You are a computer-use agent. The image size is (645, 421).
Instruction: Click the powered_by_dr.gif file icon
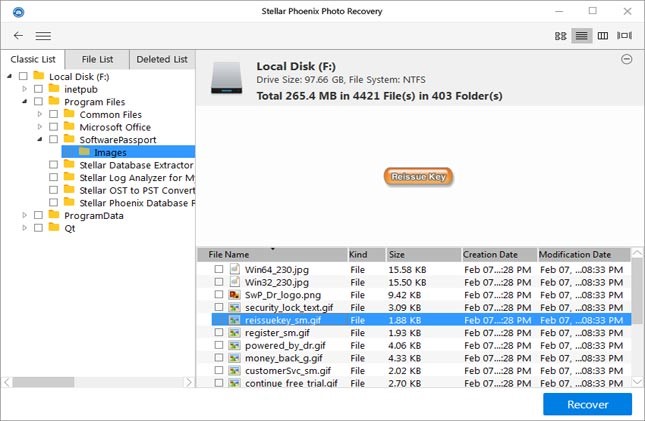click(234, 345)
